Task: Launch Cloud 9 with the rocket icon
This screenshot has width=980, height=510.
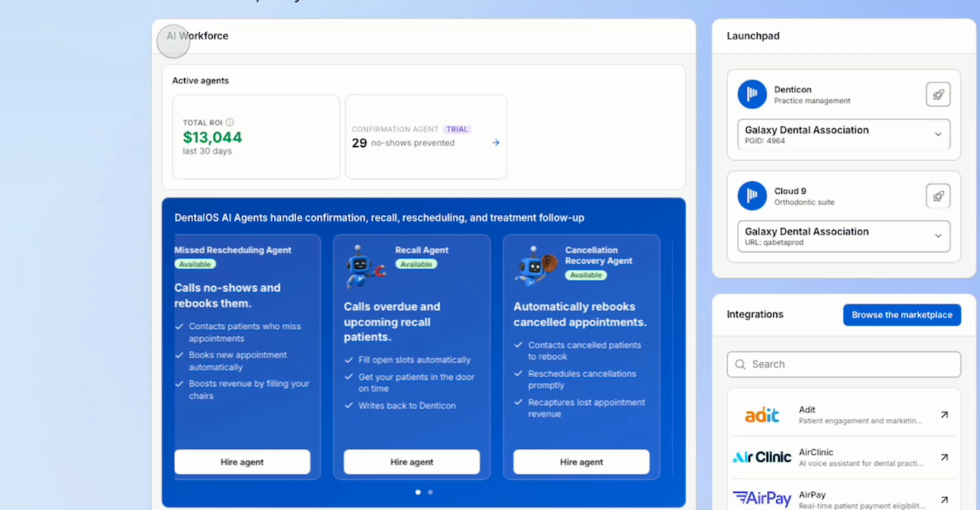Action: [938, 196]
